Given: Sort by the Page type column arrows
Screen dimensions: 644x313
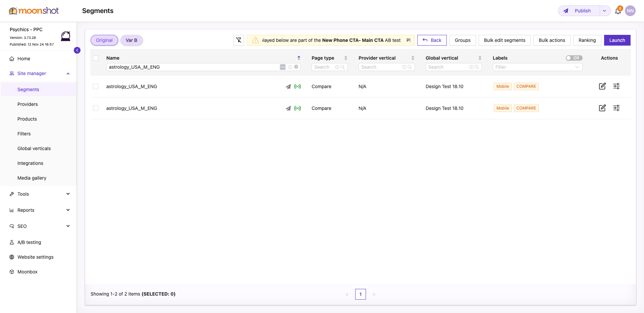Looking at the screenshot, I should click(x=346, y=58).
